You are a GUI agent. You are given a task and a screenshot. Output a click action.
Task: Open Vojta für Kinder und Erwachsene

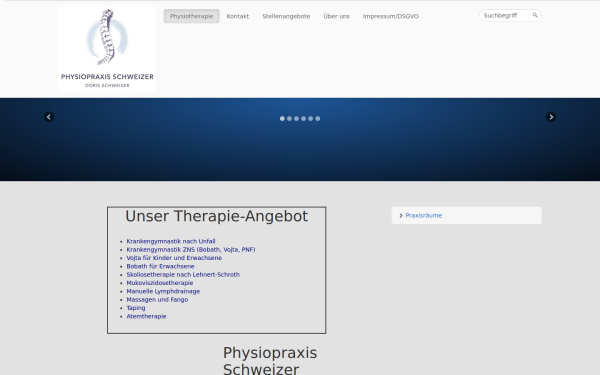click(x=174, y=258)
